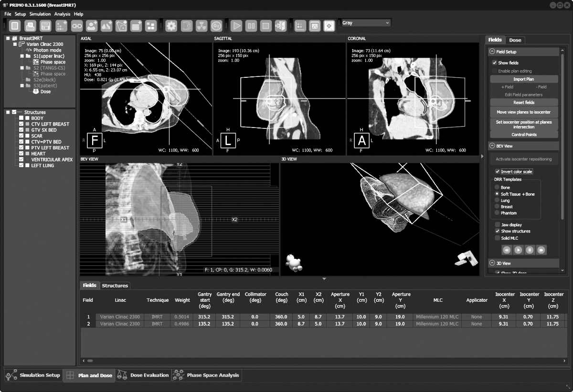Uncheck the Show fields checkbox
573x392 pixels.
point(495,63)
